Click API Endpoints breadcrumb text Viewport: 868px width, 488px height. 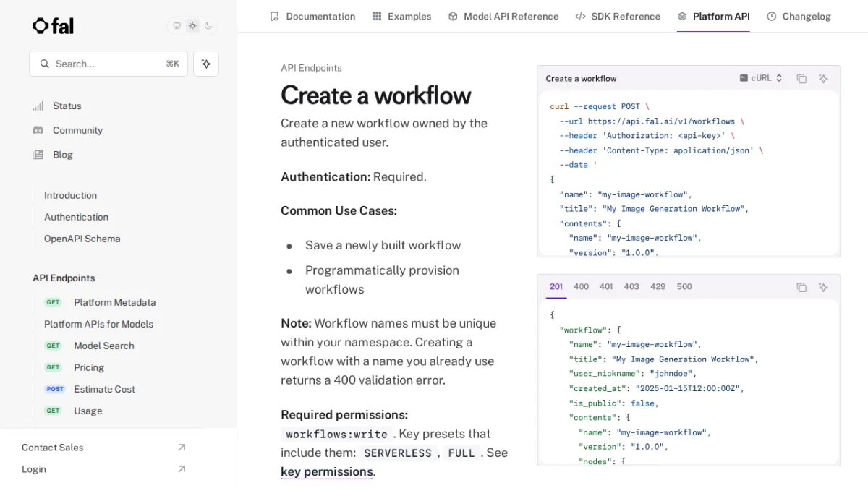click(x=311, y=68)
